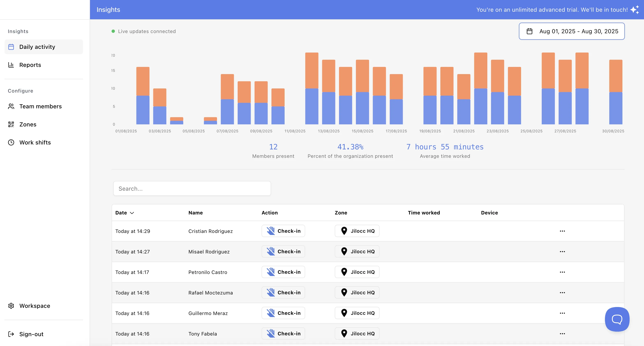Screen dimensions: 644x346
Task: Select the name Tony Fabela
Action: [202, 334]
